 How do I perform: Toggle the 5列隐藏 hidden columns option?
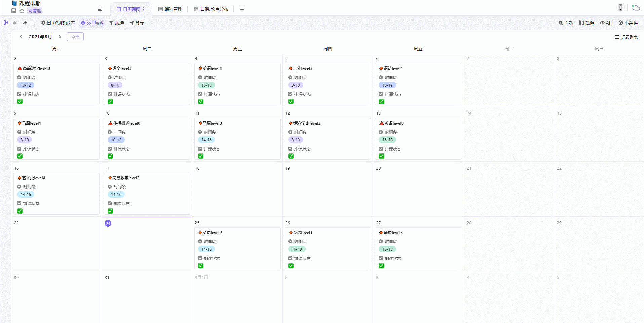pos(92,23)
